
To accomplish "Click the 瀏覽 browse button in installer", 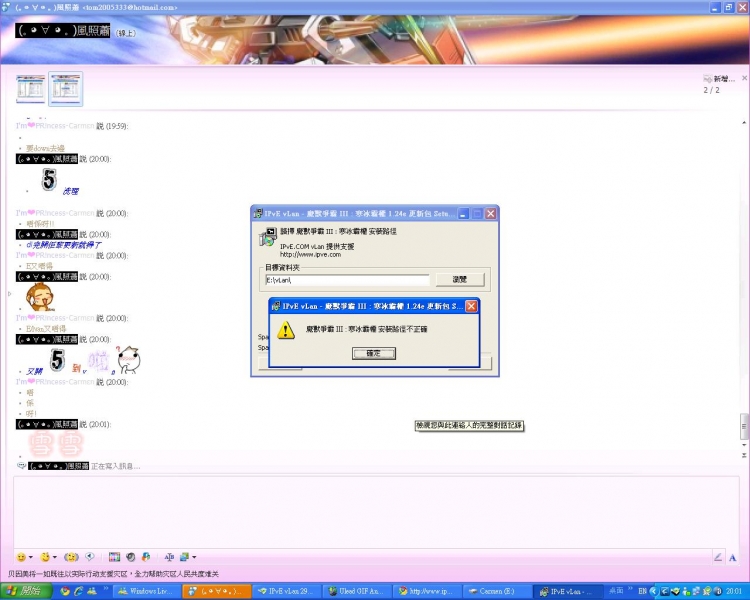I will 460,279.
